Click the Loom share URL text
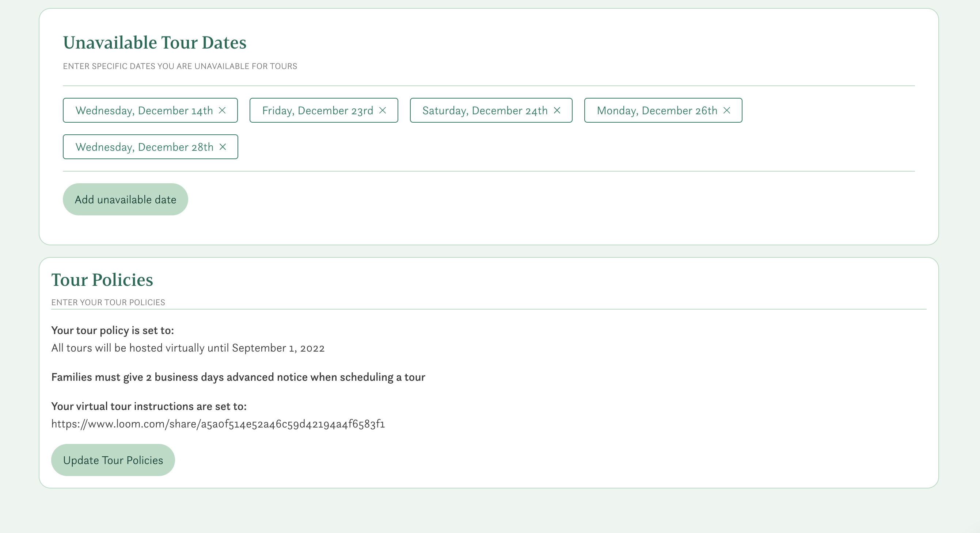Image resolution: width=980 pixels, height=533 pixels. [x=218, y=424]
